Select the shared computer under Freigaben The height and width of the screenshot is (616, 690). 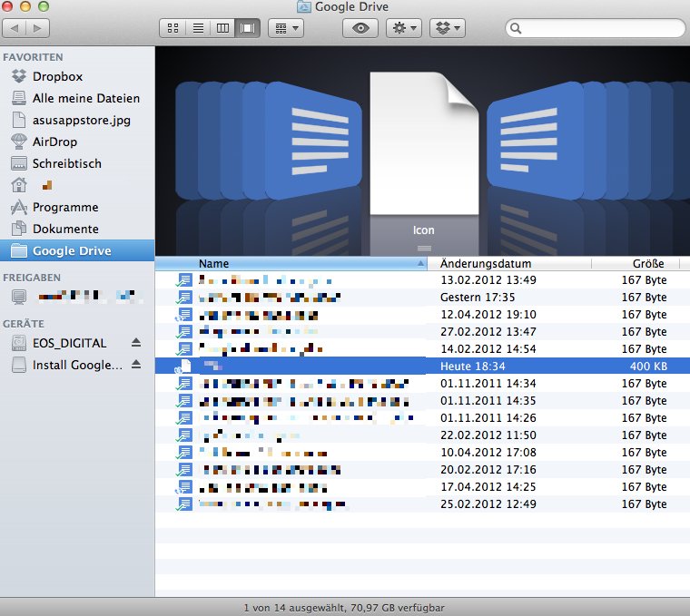click(77, 297)
